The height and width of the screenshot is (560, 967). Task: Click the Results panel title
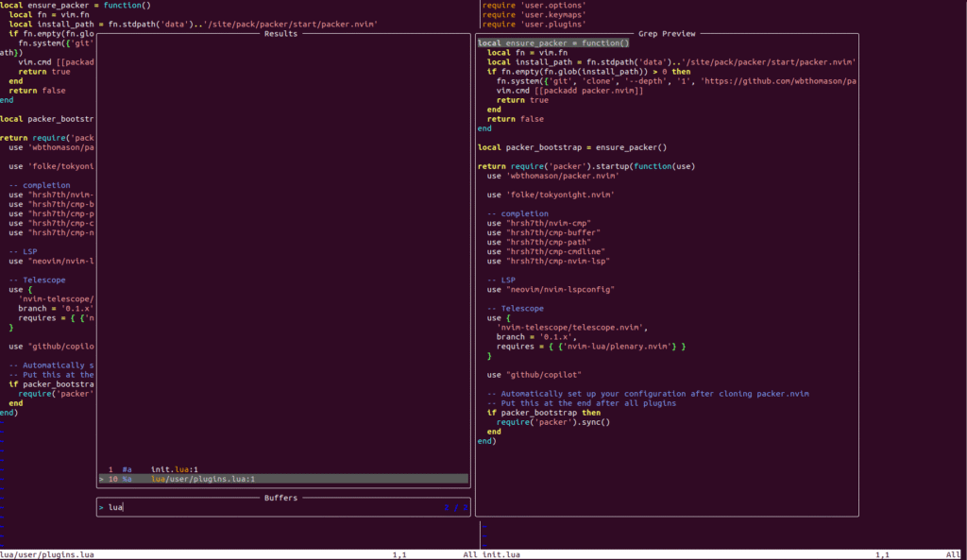(280, 33)
